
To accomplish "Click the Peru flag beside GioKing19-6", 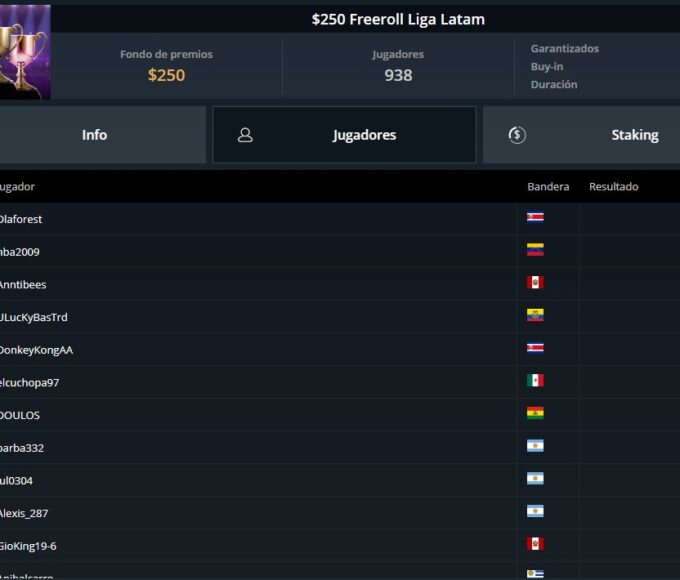I will 535,545.
